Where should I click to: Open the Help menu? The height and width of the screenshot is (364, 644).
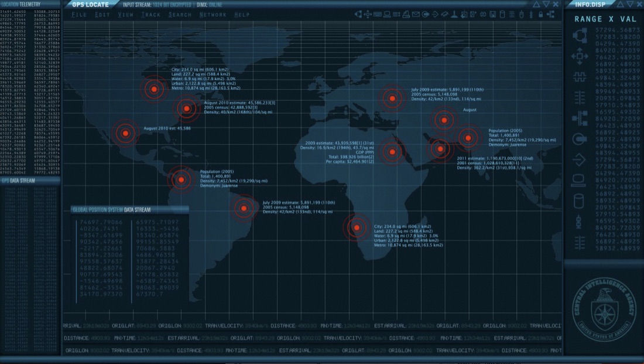coord(242,15)
